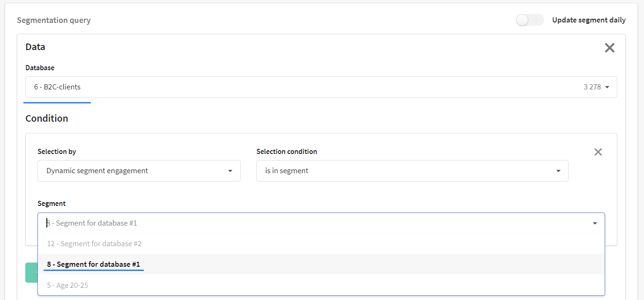The image size is (644, 300).
Task: Click the arrow on Dynamic segment engagement
Action: pyautogui.click(x=230, y=171)
